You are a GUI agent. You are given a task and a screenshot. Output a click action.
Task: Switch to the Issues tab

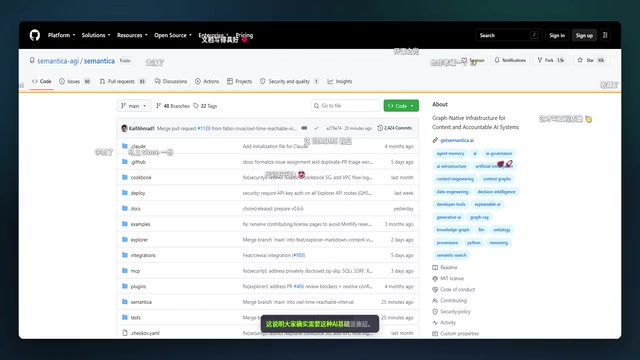(75, 81)
